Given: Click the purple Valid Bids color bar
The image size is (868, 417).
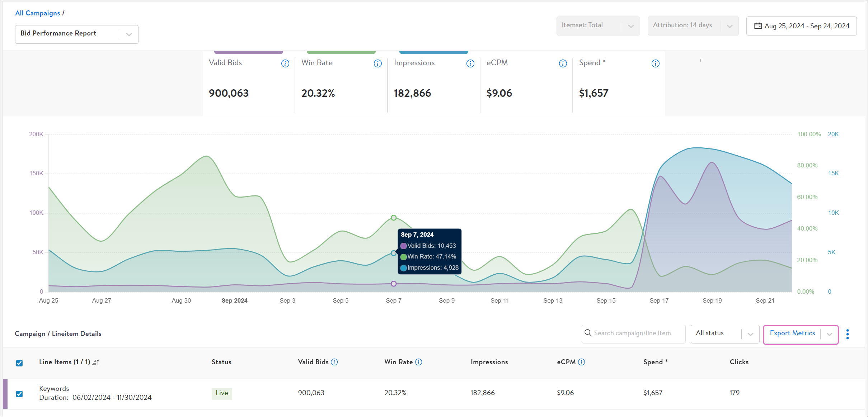Looking at the screenshot, I should (248, 52).
